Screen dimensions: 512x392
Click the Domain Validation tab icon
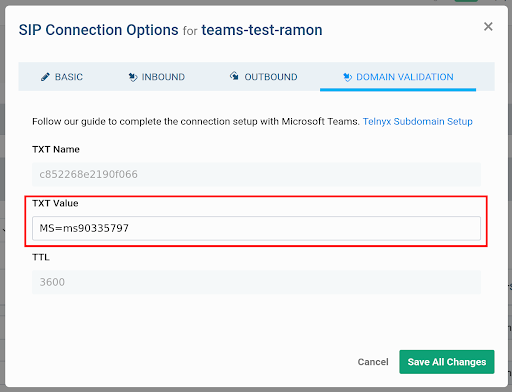(347, 77)
